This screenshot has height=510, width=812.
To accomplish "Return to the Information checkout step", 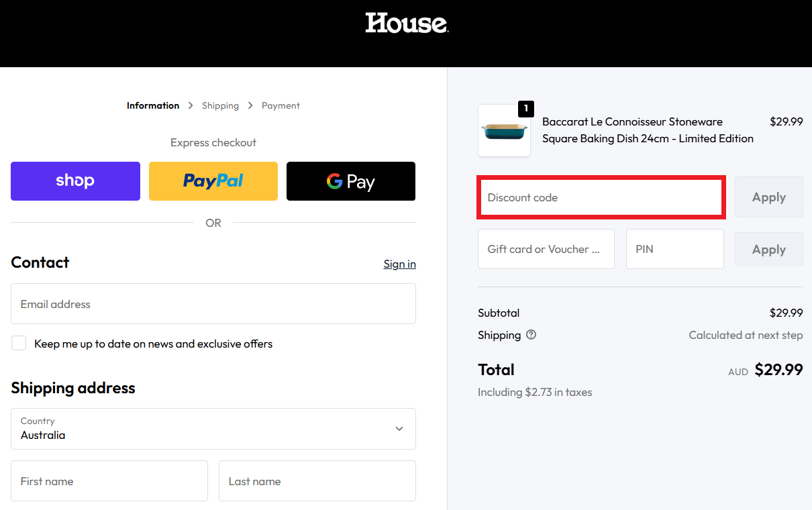I will coord(153,105).
